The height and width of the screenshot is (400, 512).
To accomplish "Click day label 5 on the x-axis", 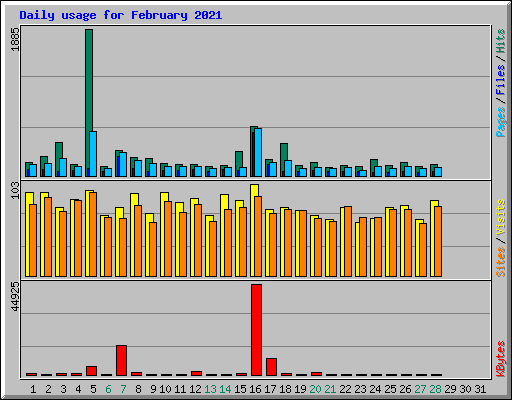I will [93, 389].
